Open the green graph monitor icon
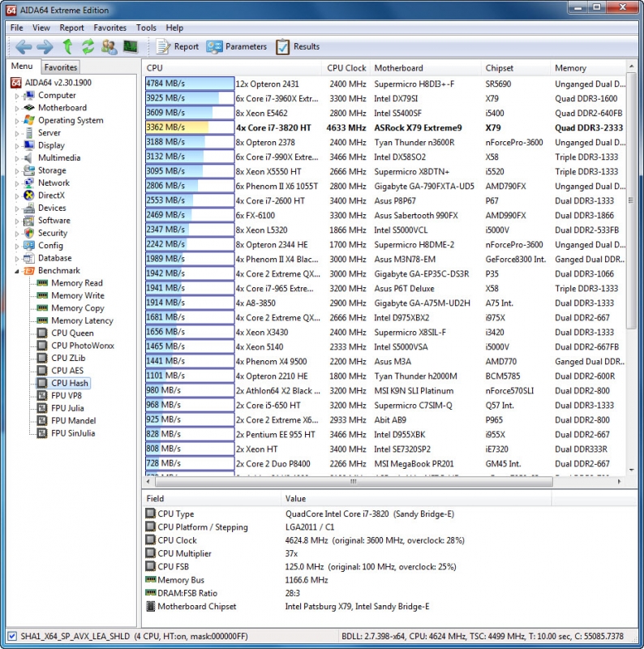This screenshot has height=649, width=644. (x=131, y=46)
